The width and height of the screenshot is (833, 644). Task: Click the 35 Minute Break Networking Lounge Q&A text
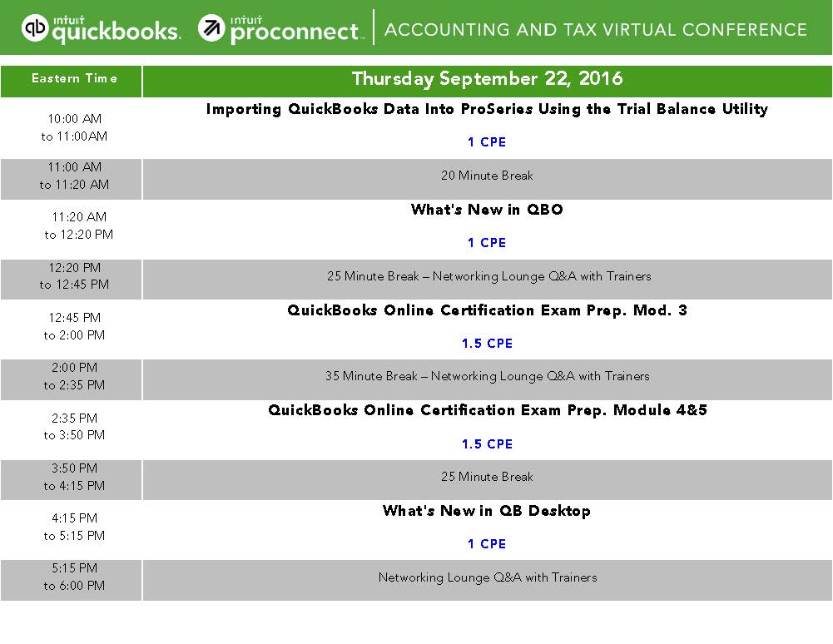coord(487,376)
